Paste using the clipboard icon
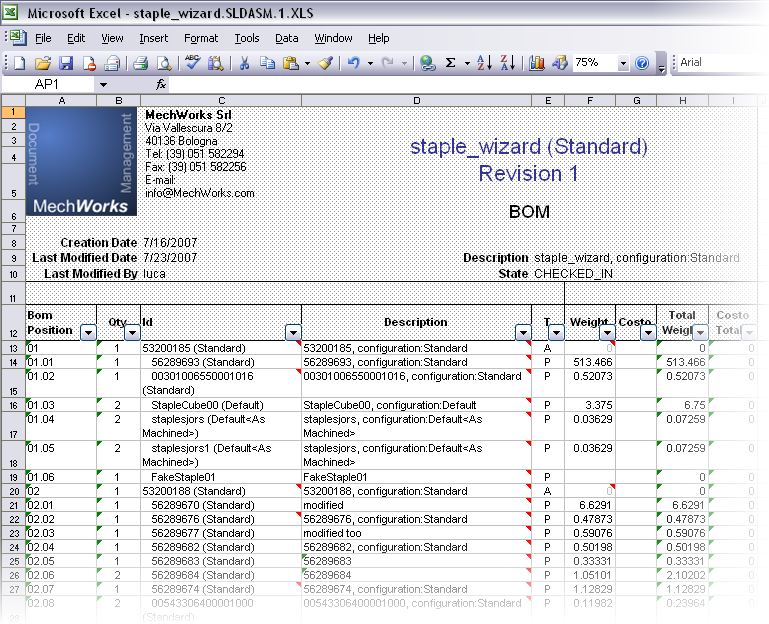The height and width of the screenshot is (624, 769). coord(291,63)
